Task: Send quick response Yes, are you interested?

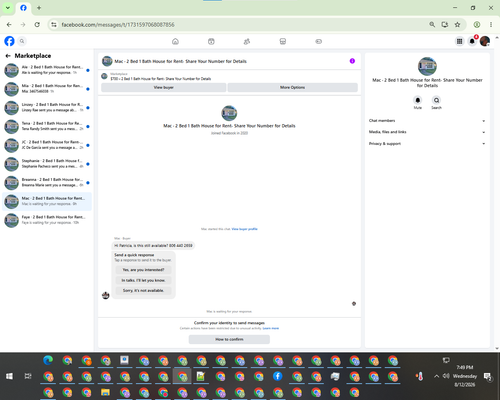Action: 143,270
